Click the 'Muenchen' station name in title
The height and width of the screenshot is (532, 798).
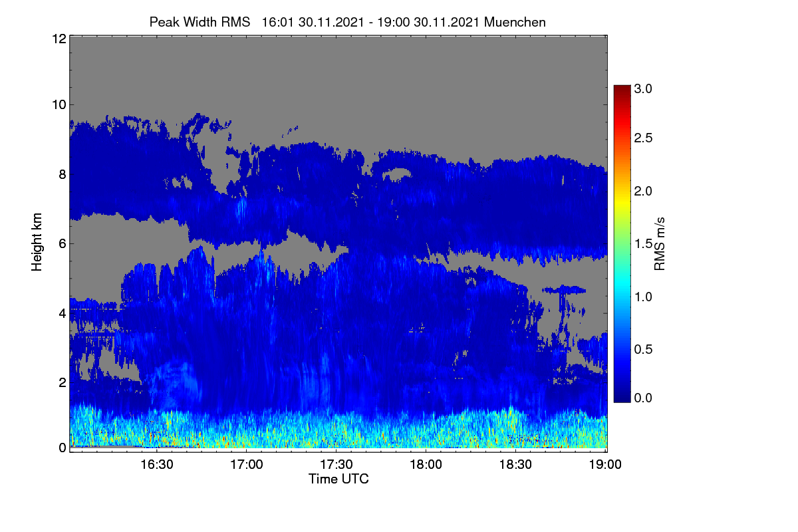point(515,22)
